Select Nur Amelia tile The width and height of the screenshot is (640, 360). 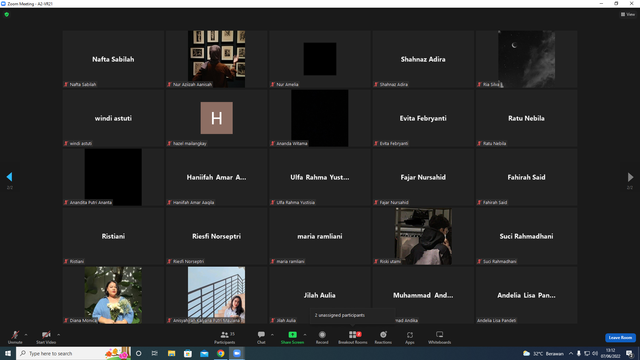[320, 59]
